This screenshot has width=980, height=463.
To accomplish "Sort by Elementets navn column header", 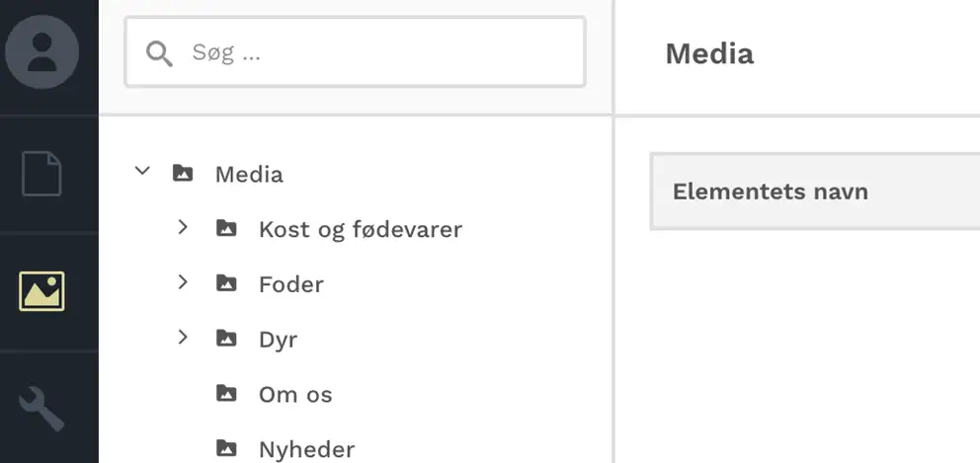I will point(770,192).
